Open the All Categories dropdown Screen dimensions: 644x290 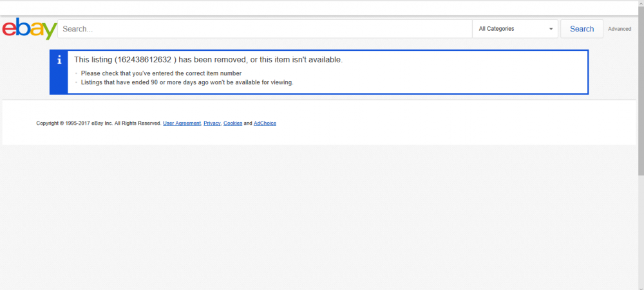514,29
